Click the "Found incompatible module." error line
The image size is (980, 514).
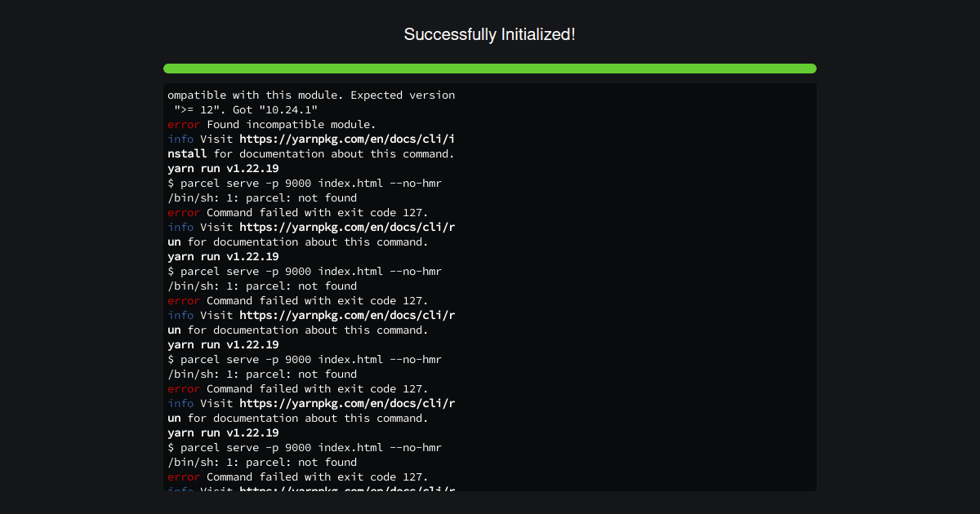coord(291,124)
